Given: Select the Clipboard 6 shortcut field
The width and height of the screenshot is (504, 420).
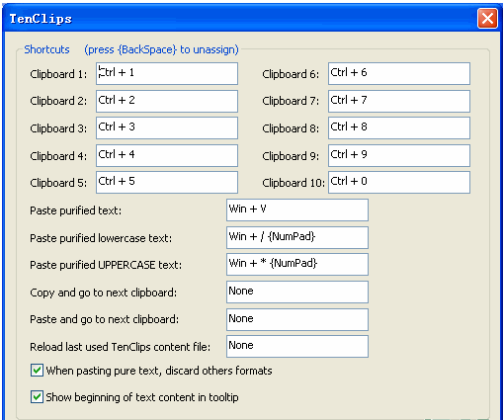Looking at the screenshot, I should [399, 73].
